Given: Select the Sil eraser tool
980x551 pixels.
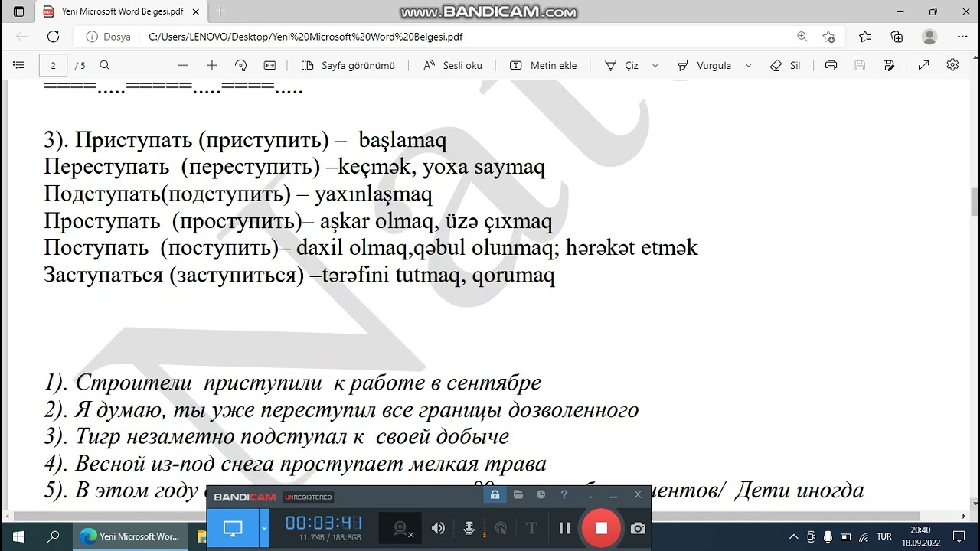Looking at the screenshot, I should [786, 66].
